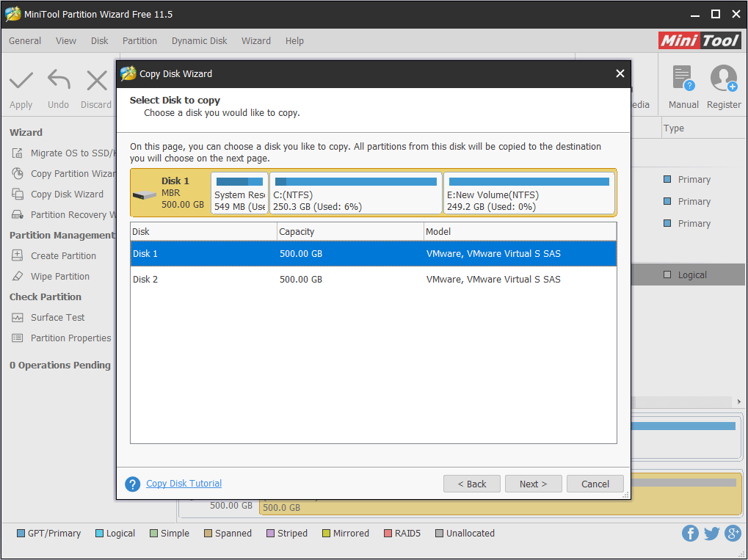
Task: Minimize the MiniTool window
Action: pos(694,15)
